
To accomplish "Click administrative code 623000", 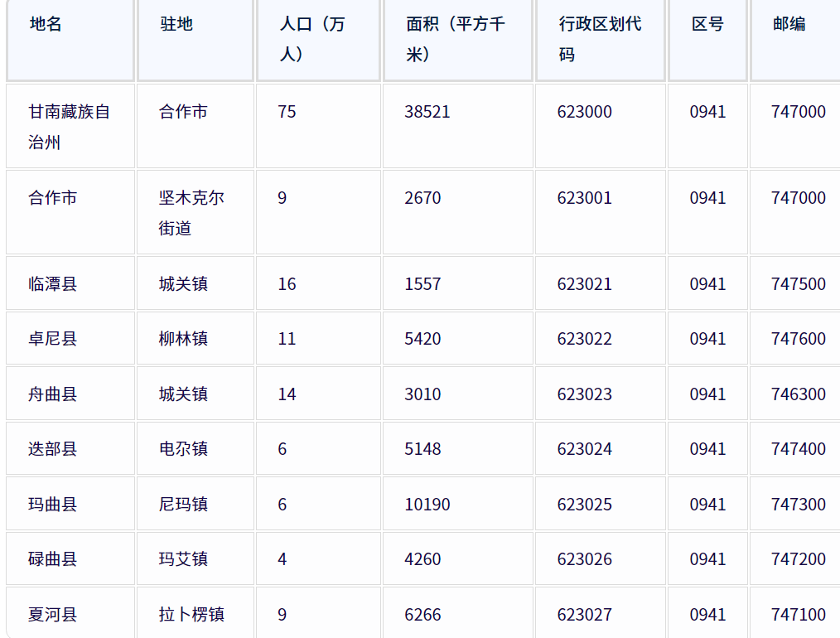I will click(585, 111).
